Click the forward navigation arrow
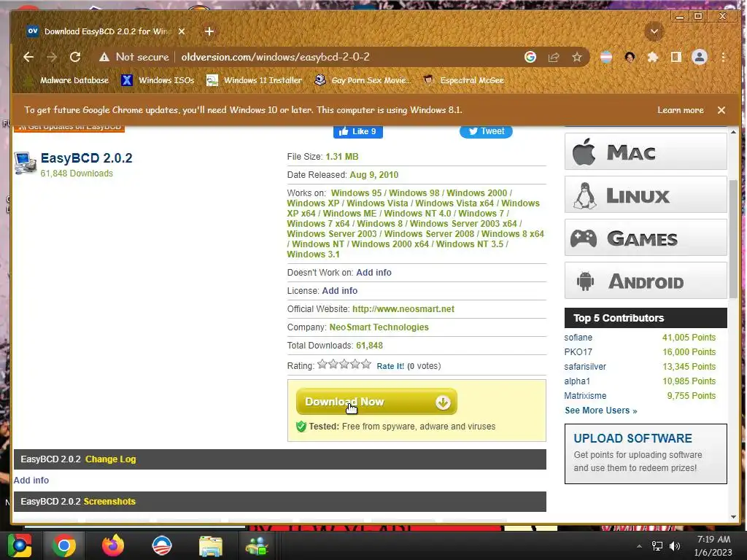Viewport: 747px width, 560px height. click(x=52, y=57)
